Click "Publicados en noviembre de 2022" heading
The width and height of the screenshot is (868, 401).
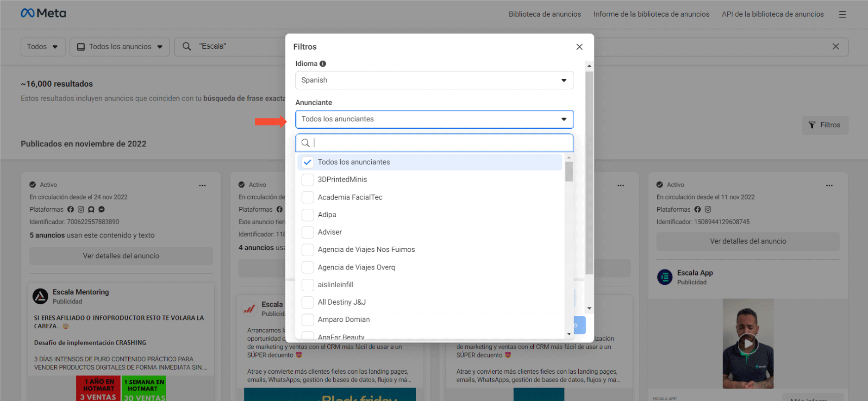coord(83,144)
